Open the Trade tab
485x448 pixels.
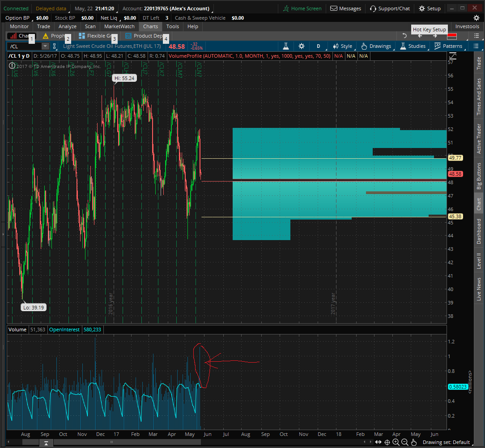(43, 26)
